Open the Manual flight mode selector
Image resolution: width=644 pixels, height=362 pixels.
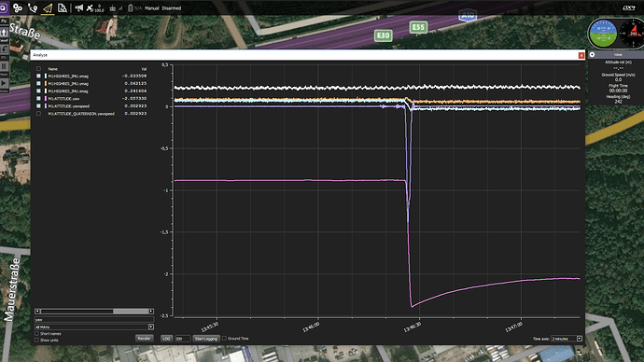[151, 8]
